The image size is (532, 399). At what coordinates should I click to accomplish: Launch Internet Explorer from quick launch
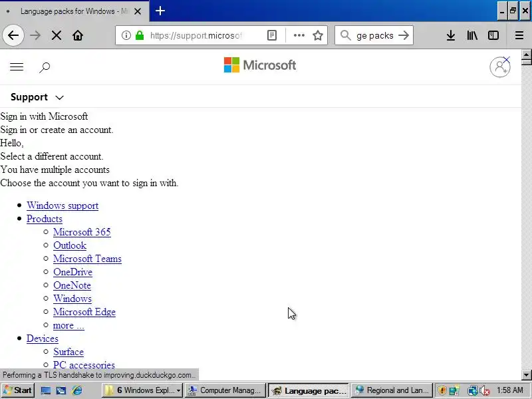(x=77, y=390)
